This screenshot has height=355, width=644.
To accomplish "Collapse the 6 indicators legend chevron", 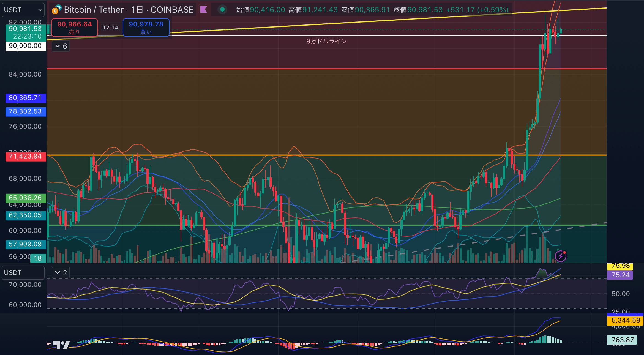I will [x=61, y=46].
